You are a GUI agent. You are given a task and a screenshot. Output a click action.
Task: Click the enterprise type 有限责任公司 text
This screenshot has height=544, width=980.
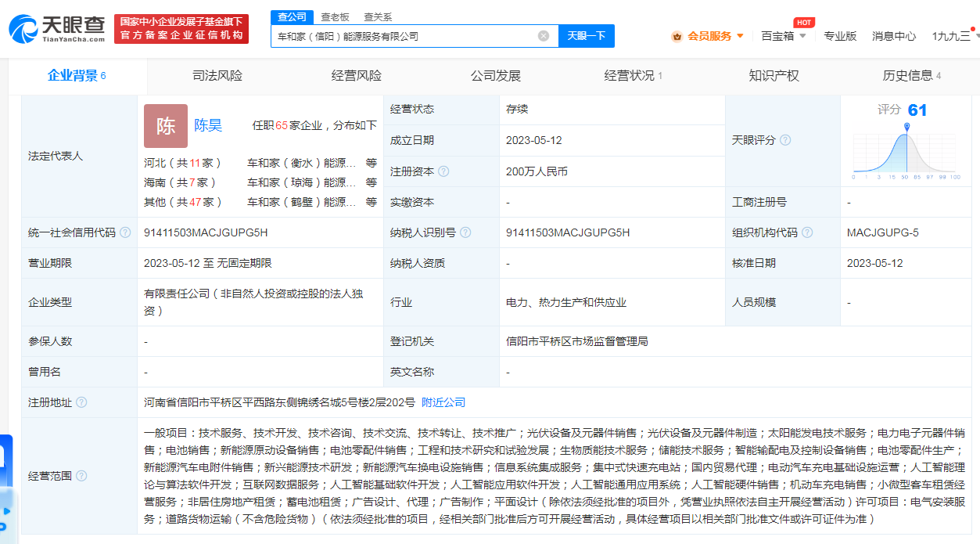tap(253, 302)
